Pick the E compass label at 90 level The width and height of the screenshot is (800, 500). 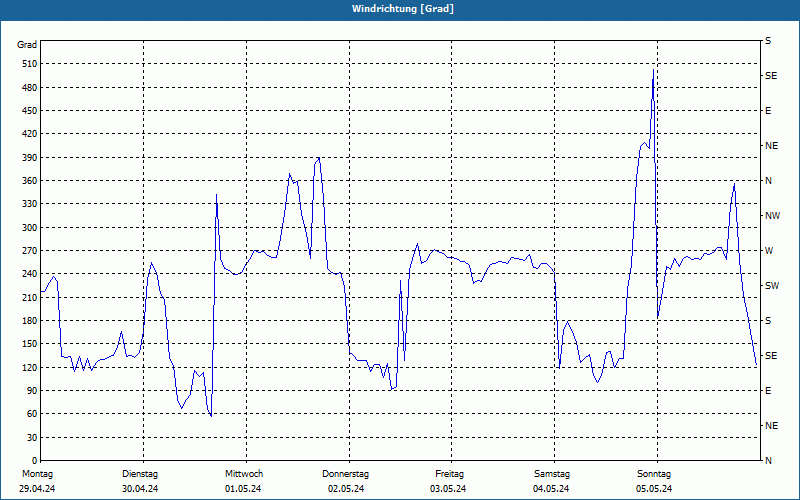(x=768, y=391)
